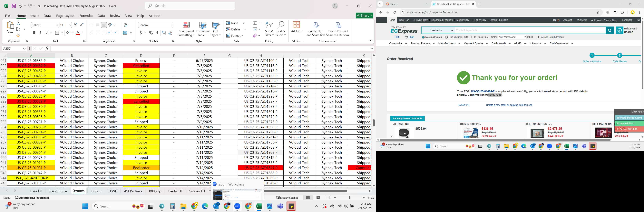
Task: Click Fill Color paint bucket swatch
Action: click(68, 33)
